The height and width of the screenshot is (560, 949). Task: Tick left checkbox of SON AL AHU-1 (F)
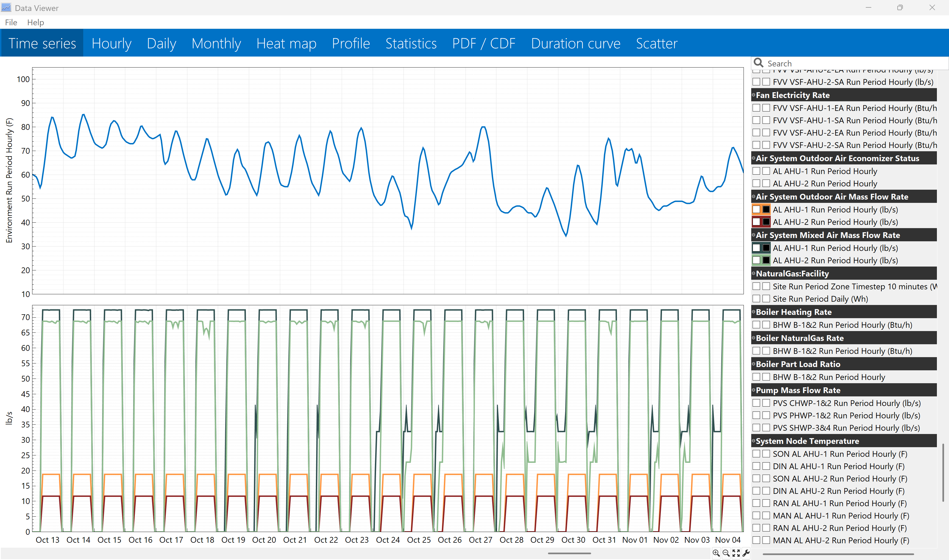pyautogui.click(x=756, y=454)
